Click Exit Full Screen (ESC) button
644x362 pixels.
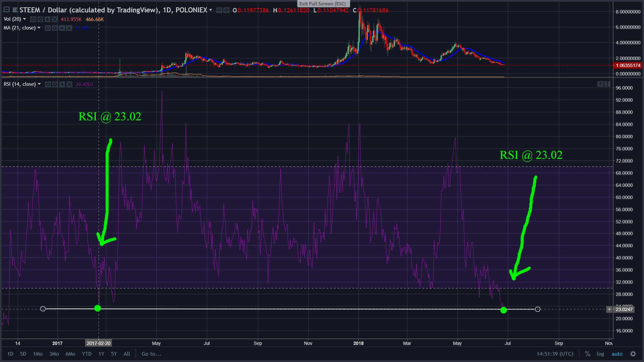pyautogui.click(x=322, y=4)
